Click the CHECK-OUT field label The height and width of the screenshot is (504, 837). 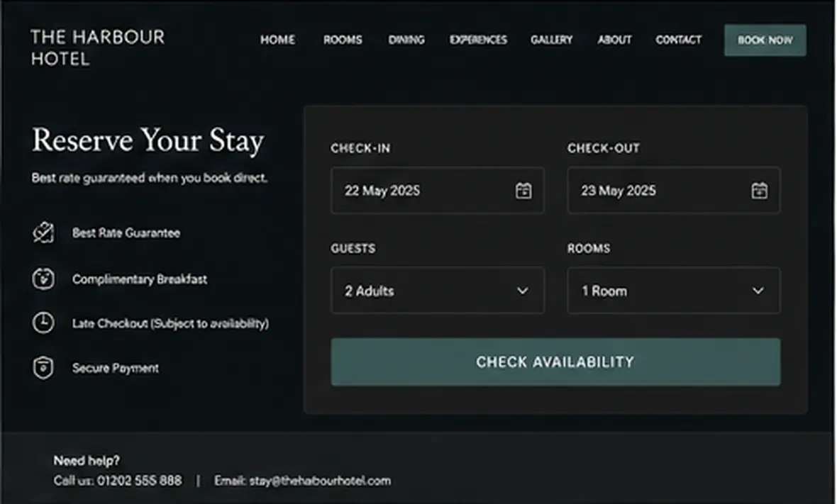pos(604,148)
